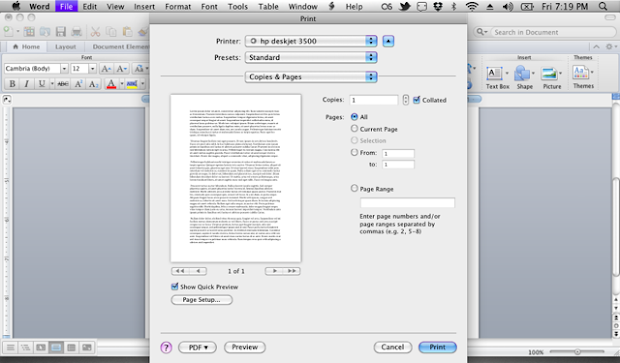This screenshot has width=620, height=363.
Task: Select the All pages radio button
Action: click(x=354, y=117)
